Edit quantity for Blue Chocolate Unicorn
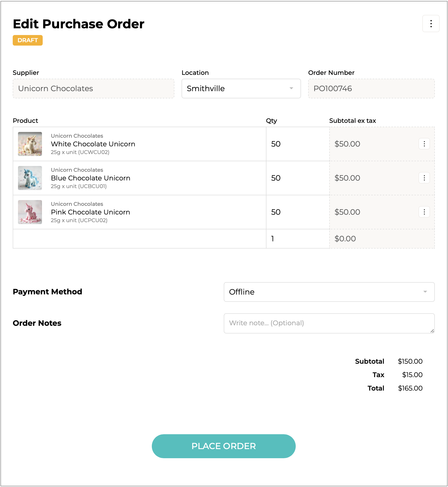 (x=297, y=178)
